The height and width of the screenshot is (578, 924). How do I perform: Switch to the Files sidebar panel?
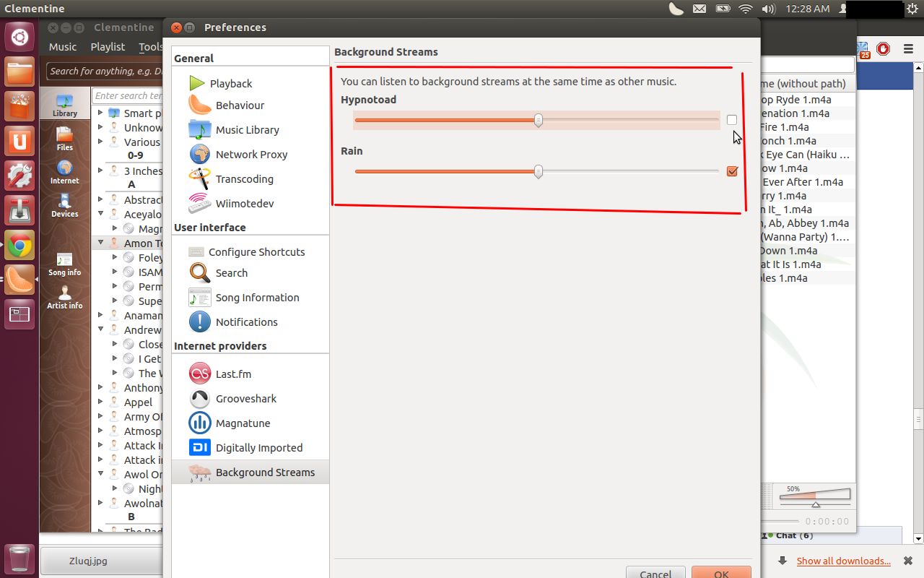coord(64,137)
